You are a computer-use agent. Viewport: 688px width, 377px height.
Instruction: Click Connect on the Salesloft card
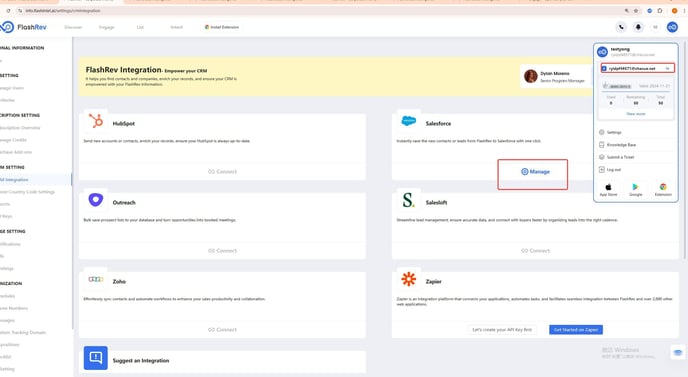[535, 251]
